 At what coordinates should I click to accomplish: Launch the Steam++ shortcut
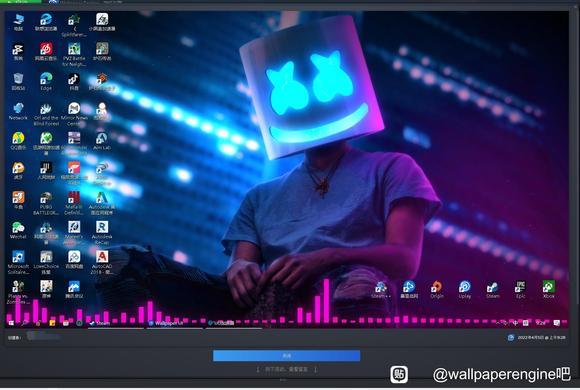point(381,289)
